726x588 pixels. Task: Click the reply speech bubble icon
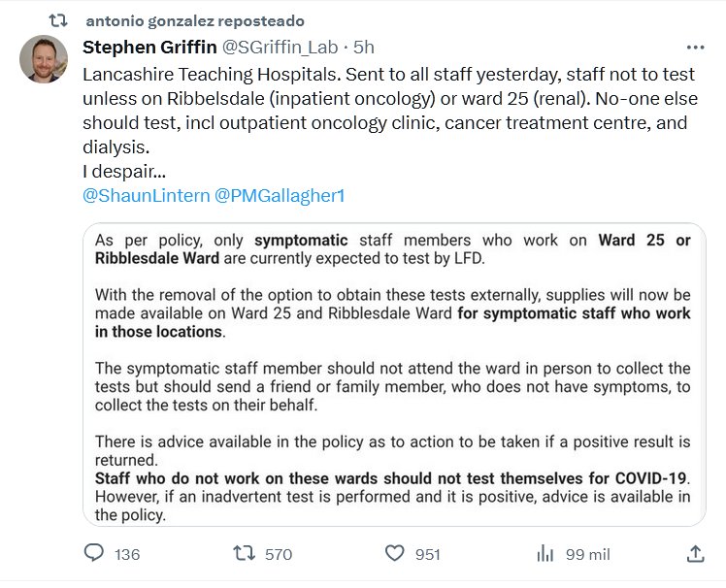[x=94, y=553]
